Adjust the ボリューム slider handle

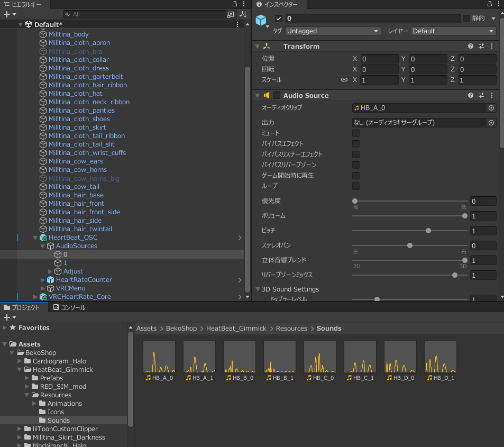click(465, 216)
